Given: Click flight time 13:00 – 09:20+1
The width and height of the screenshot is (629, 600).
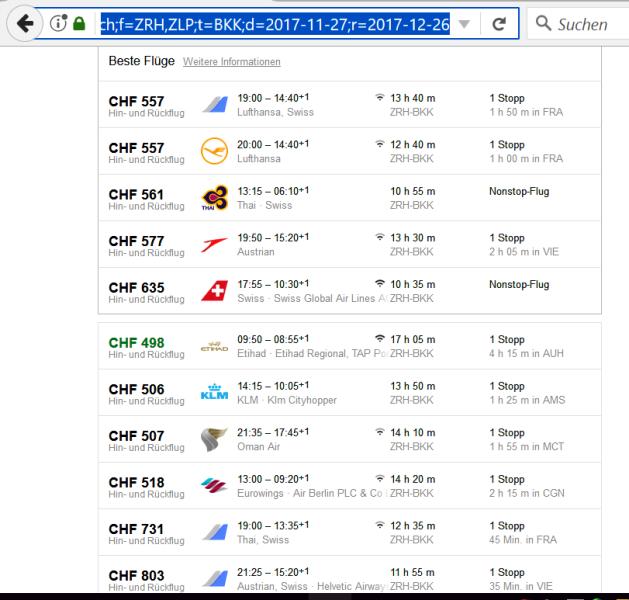Looking at the screenshot, I should [x=273, y=479].
